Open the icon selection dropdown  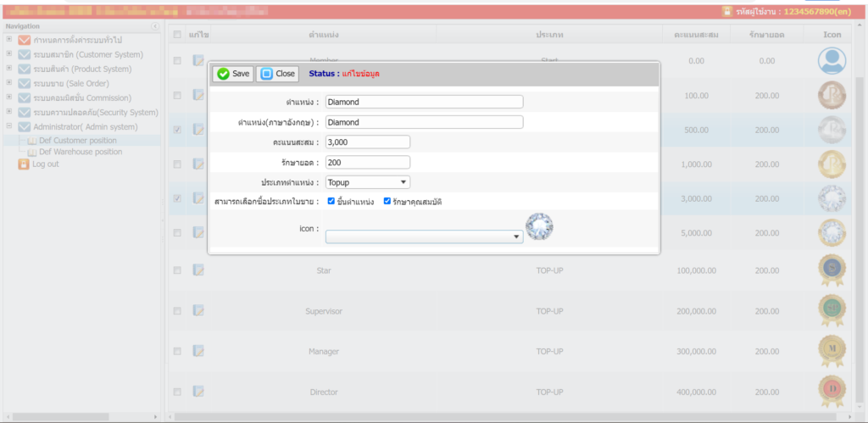424,237
